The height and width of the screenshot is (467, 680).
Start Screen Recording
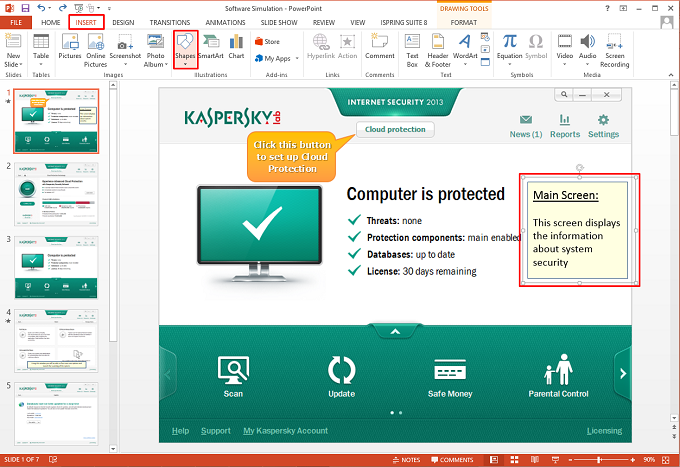(615, 50)
